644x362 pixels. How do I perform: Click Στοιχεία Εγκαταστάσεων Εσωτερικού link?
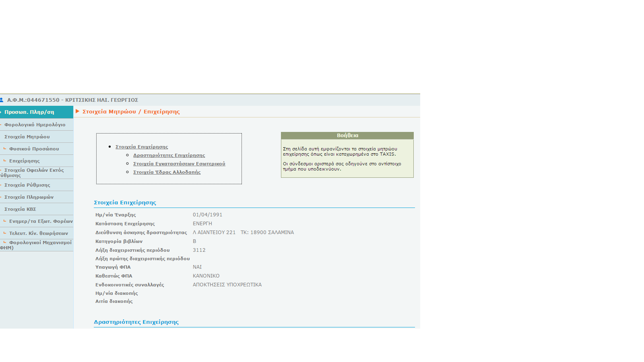pos(179,164)
